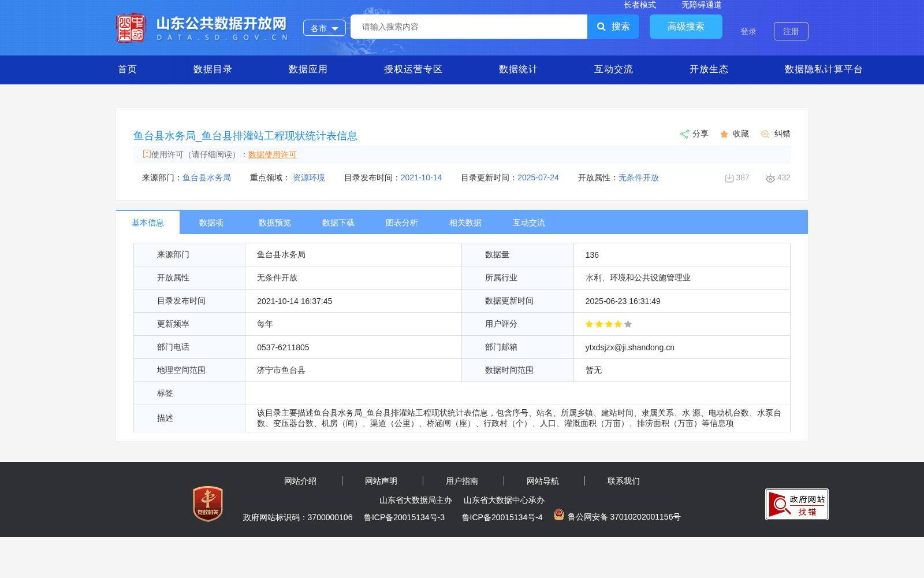Click the bookmark icon before 使用许可
The width and height of the screenshot is (924, 578).
coord(147,154)
